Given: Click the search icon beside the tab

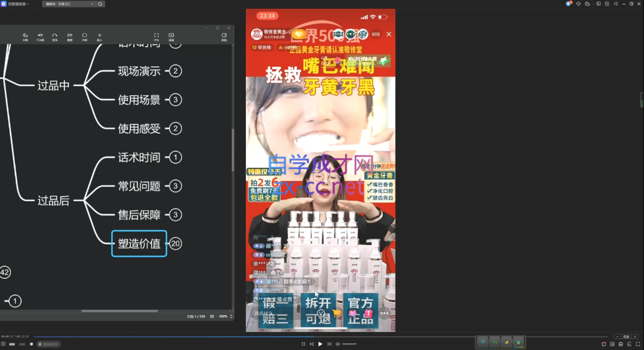Looking at the screenshot, I should point(100,4).
